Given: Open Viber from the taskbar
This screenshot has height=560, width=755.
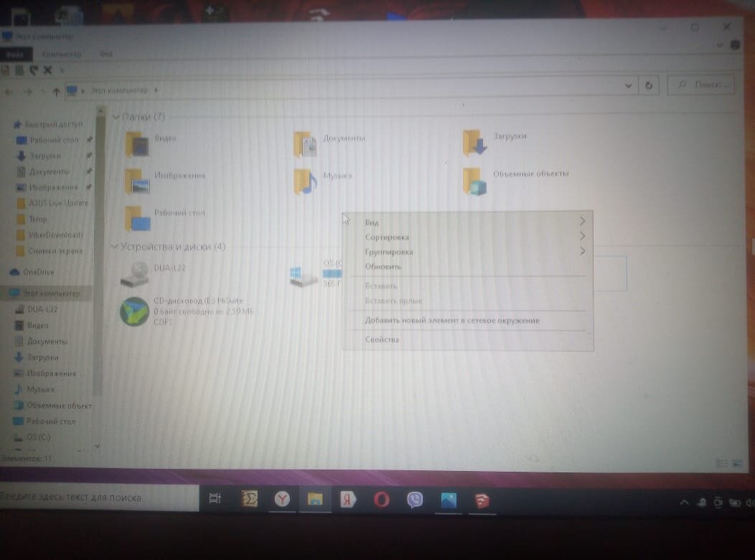Looking at the screenshot, I should click(x=415, y=500).
